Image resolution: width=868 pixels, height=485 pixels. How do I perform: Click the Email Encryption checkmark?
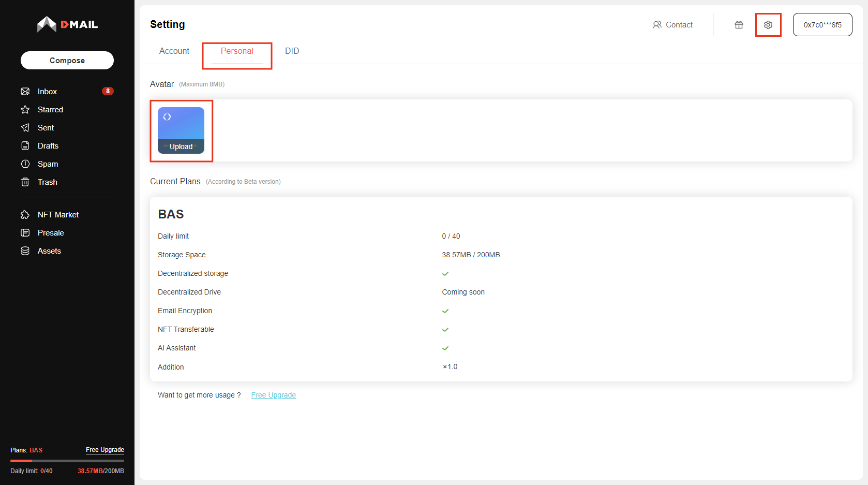[x=445, y=311]
